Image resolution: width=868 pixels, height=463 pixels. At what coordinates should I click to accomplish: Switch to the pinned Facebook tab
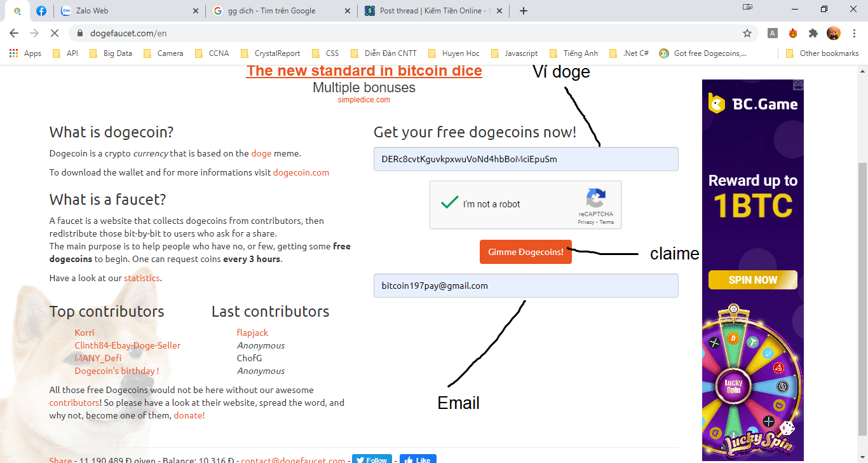click(x=41, y=11)
